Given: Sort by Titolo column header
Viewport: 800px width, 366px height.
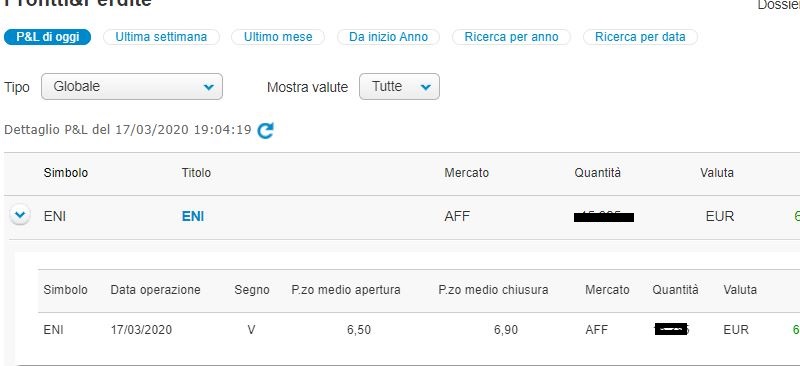Looking at the screenshot, I should 196,173.
